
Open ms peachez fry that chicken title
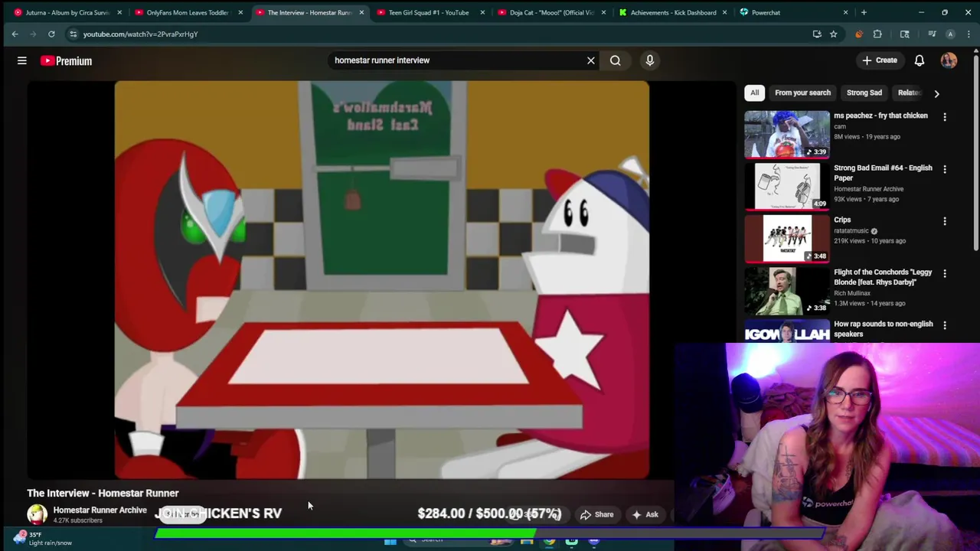pyautogui.click(x=880, y=116)
